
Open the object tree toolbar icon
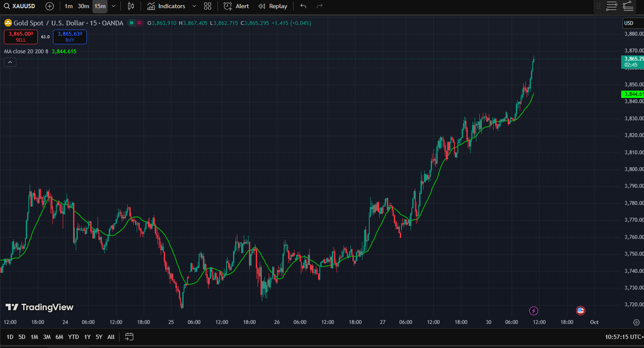(628, 6)
